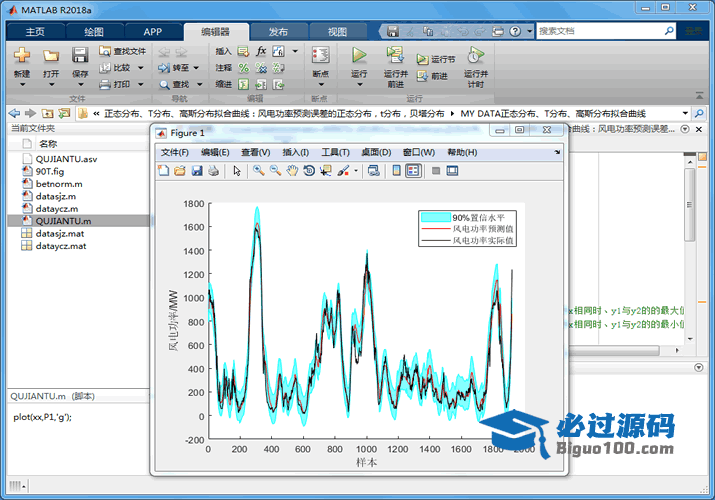Screen dimensions: 715x500
Task: Open the 工具(T) menu in Figure window
Action: 336,152
